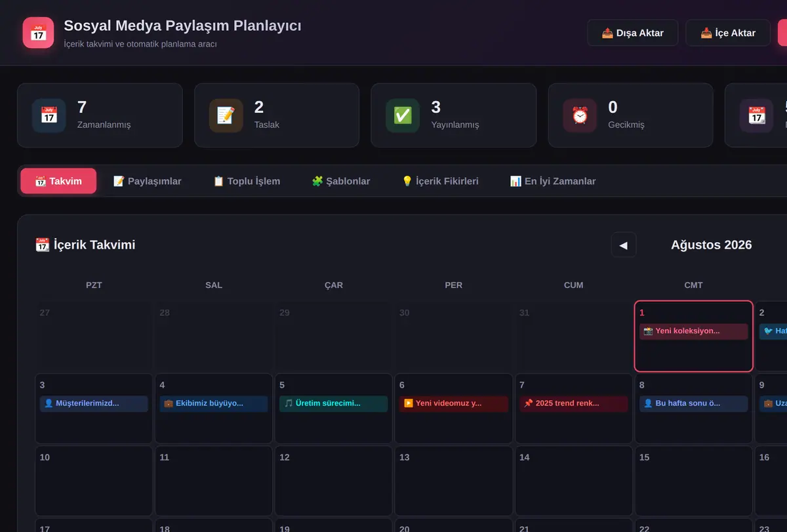
Task: Select July 30 in the calendar
Action: point(454,337)
